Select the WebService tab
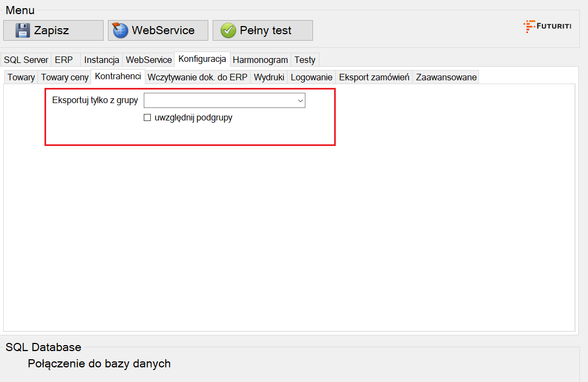 149,60
